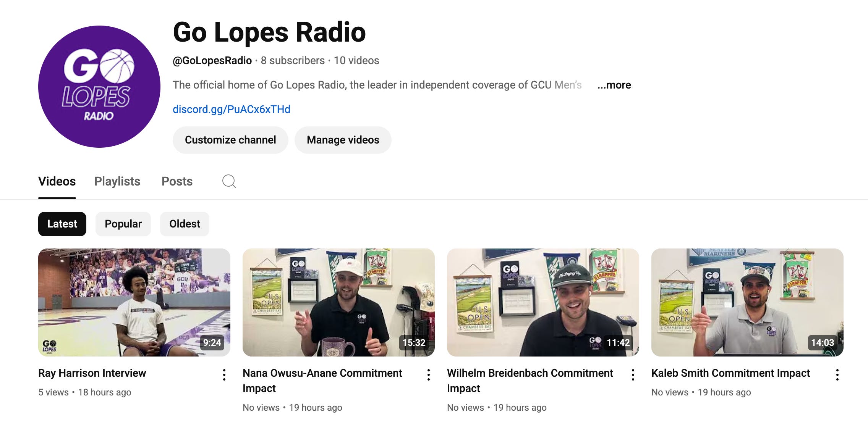
Task: Click the Ray Harrison Interview title
Action: click(x=92, y=373)
